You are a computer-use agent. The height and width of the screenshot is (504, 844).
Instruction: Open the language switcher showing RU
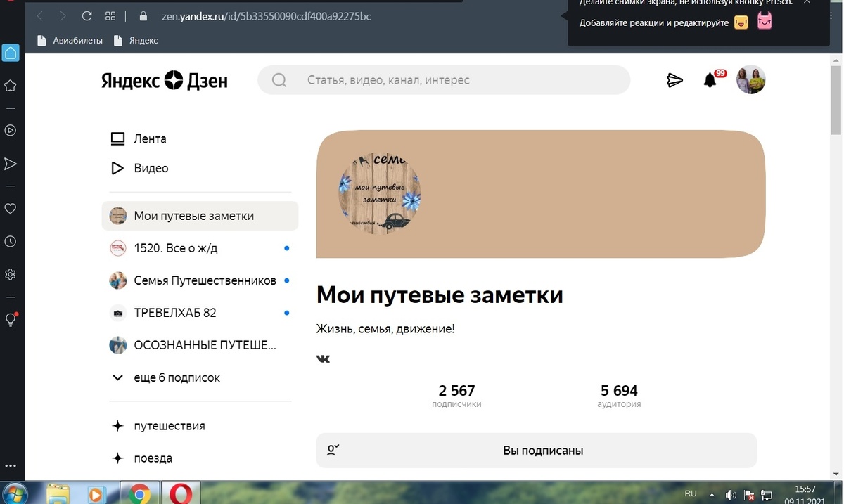[x=690, y=493]
